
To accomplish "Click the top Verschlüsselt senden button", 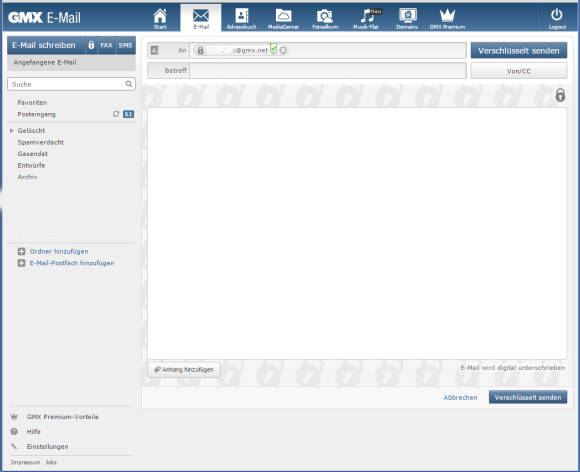I will point(519,51).
